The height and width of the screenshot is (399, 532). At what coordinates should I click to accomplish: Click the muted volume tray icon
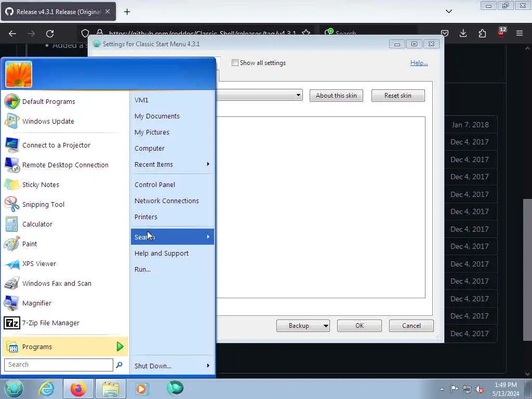click(480, 389)
